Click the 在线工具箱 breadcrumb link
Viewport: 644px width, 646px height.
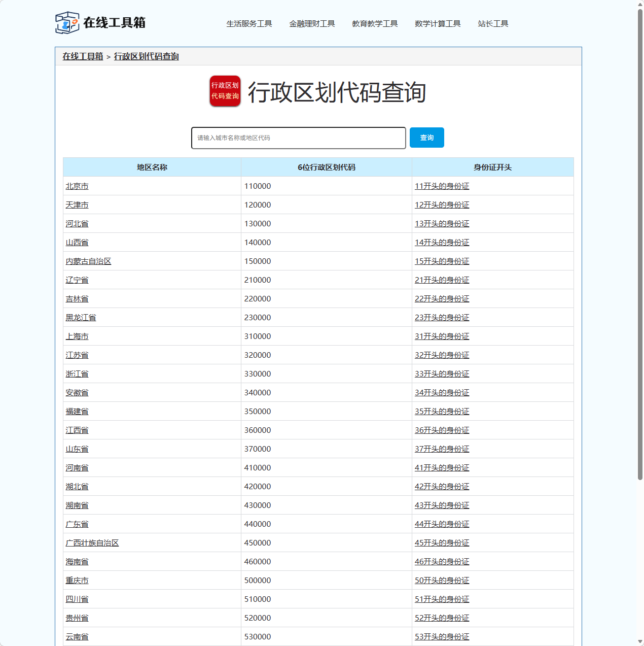[82, 56]
